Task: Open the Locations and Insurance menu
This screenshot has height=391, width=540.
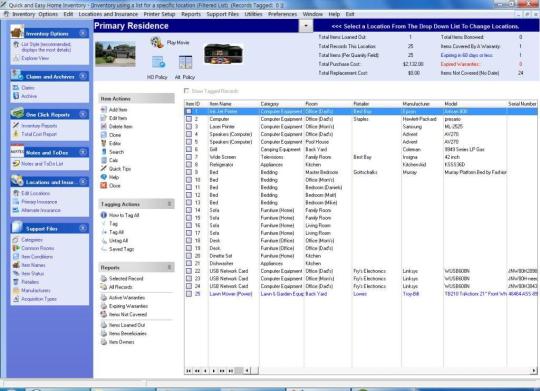Action: coord(108,14)
